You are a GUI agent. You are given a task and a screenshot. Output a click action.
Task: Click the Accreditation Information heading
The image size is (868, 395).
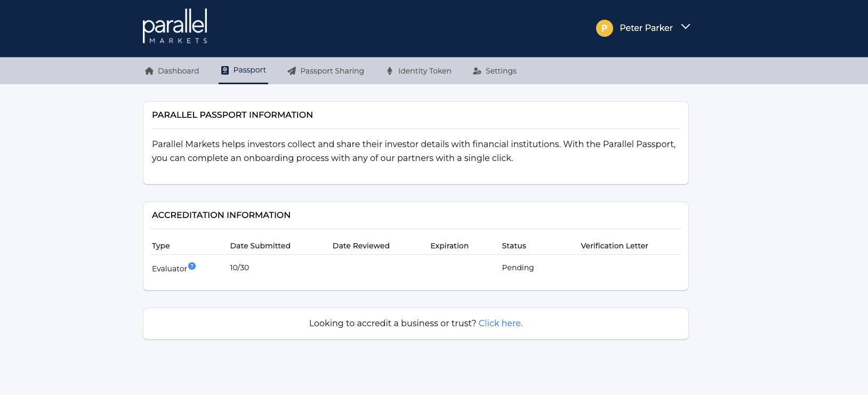pyautogui.click(x=221, y=215)
